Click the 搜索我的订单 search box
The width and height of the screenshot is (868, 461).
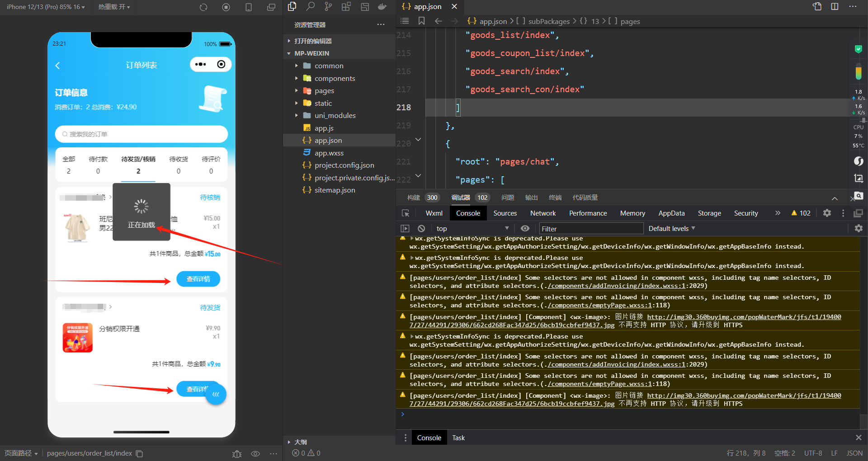pyautogui.click(x=141, y=134)
